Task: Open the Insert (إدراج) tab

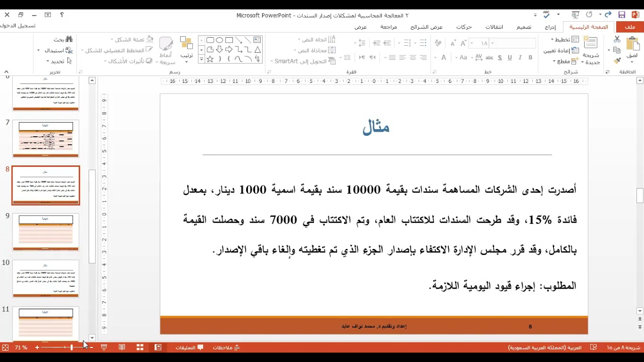Action: (x=550, y=27)
